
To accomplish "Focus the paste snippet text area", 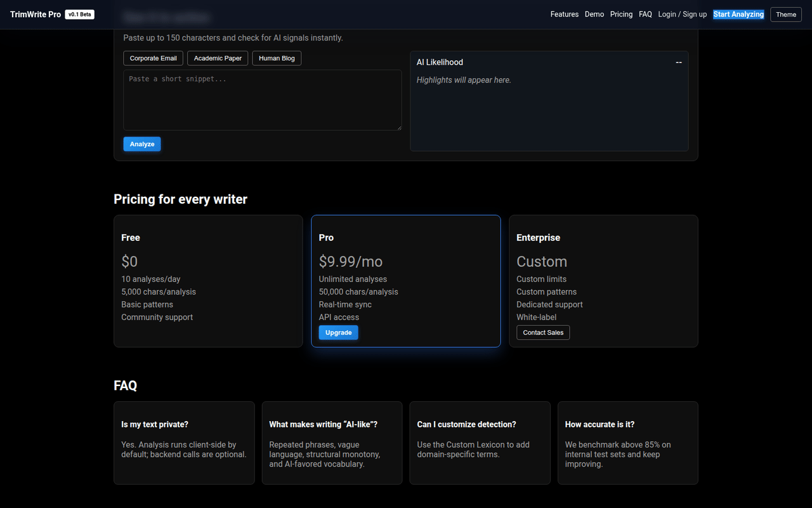I will pos(262,100).
